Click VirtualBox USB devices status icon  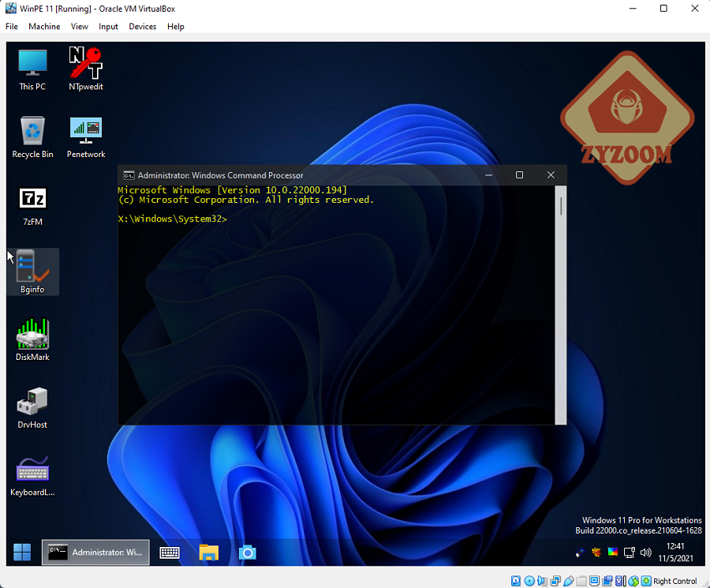pyautogui.click(x=569, y=581)
